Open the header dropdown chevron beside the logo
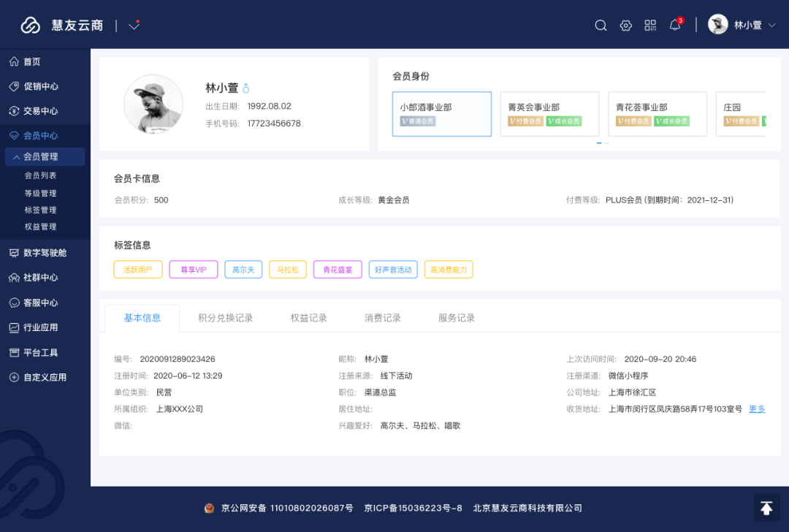The image size is (789, 532). click(x=134, y=25)
